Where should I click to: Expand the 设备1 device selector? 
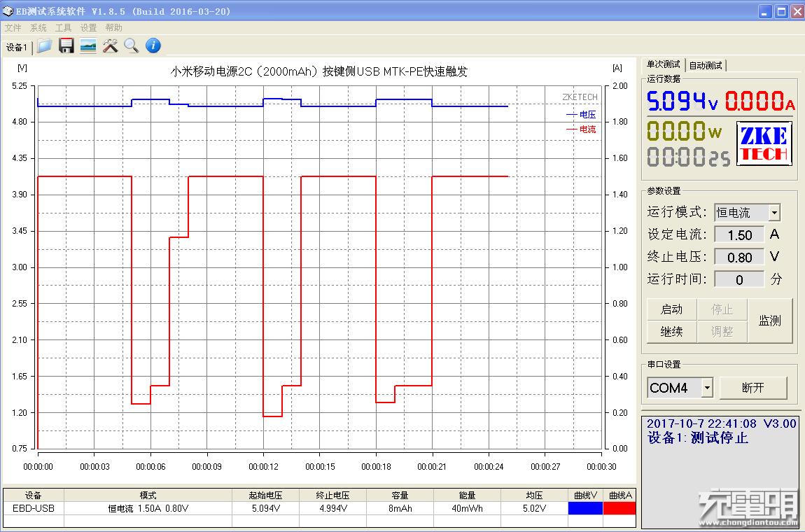pyautogui.click(x=15, y=47)
